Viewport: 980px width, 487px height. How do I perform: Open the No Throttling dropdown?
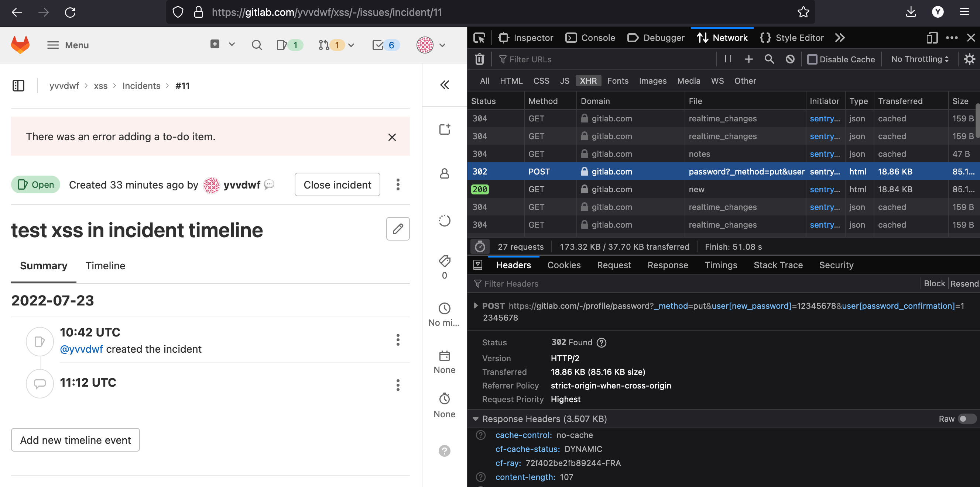point(919,59)
